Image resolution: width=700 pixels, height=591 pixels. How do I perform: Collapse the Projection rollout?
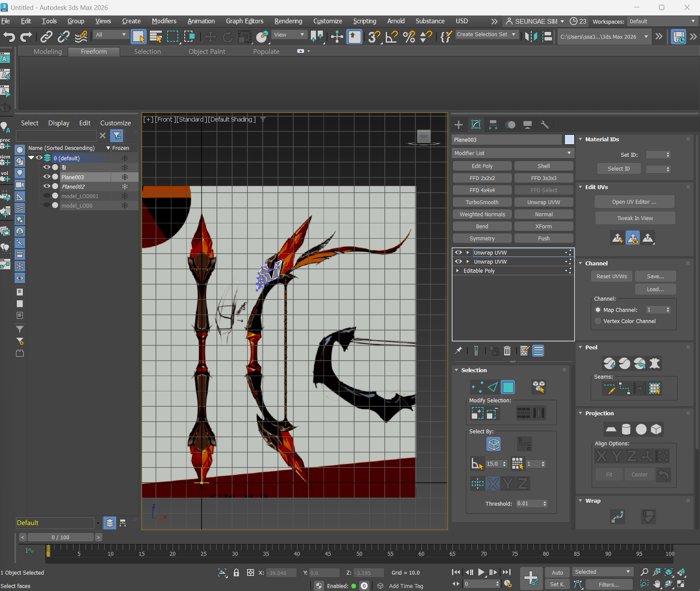pyautogui.click(x=580, y=413)
